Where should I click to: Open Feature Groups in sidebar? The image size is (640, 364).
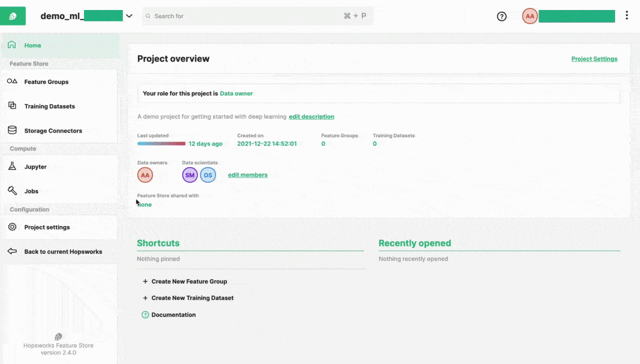coord(46,82)
